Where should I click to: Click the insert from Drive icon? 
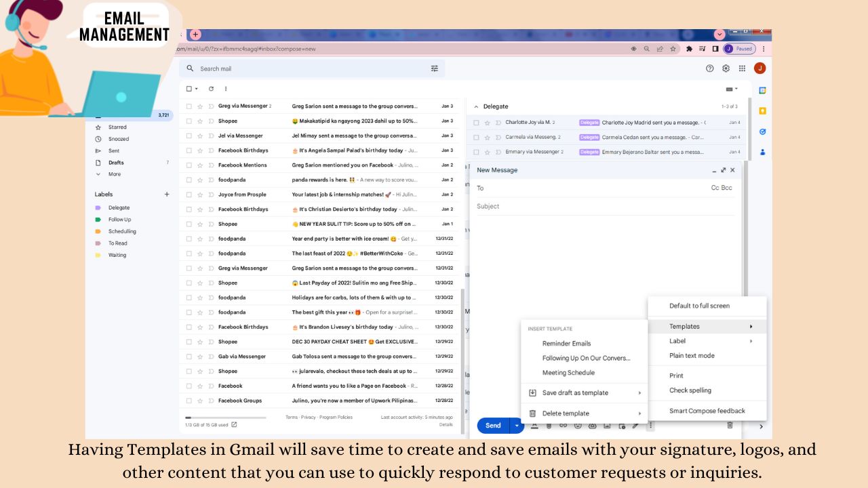point(592,426)
